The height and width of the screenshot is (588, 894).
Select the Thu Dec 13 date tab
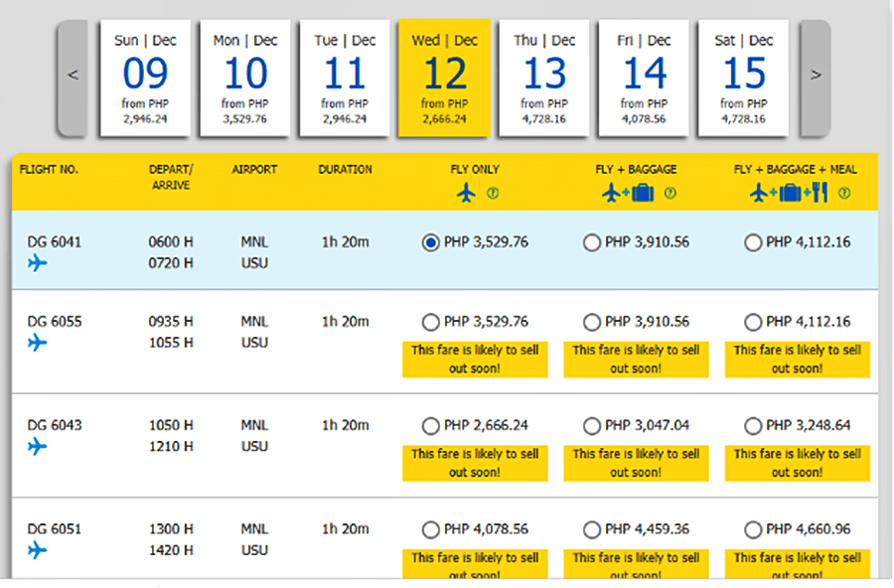tap(544, 77)
